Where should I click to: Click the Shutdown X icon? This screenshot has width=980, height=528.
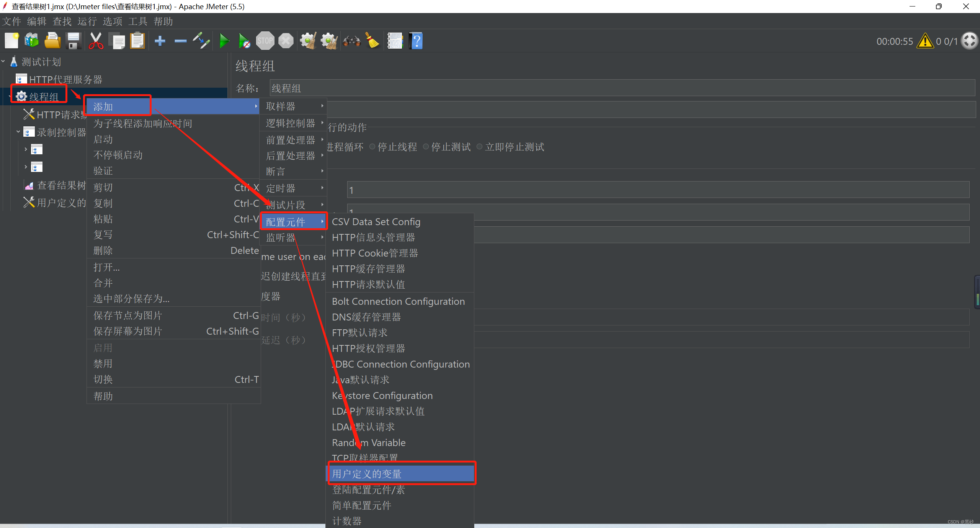pos(286,41)
